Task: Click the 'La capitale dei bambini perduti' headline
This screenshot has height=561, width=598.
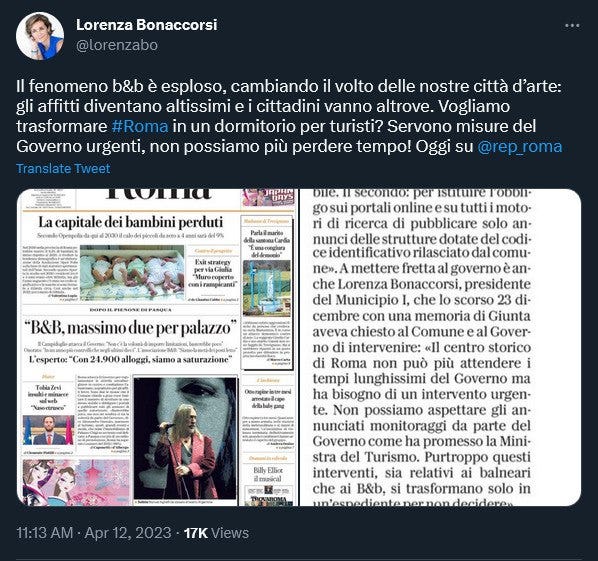Action: tap(130, 222)
